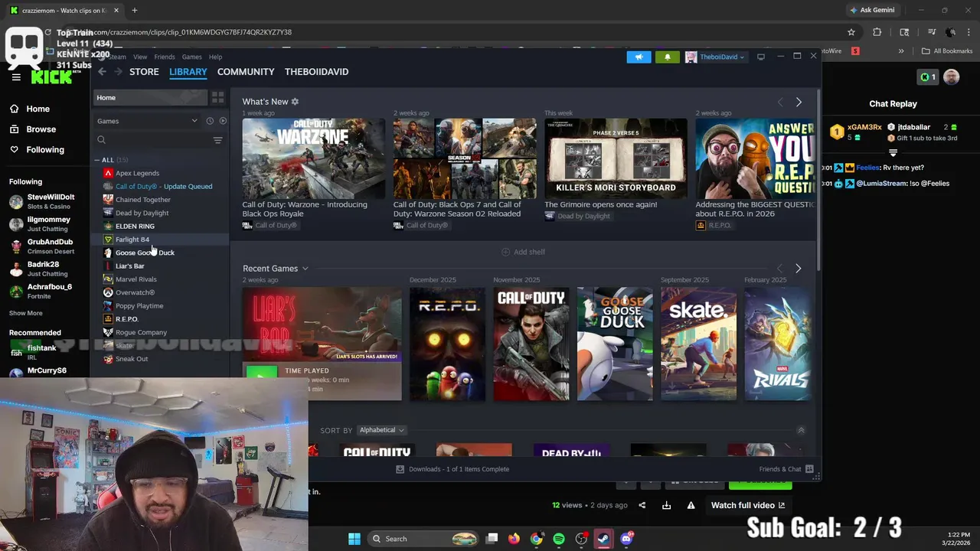This screenshot has height=551, width=980.
Task: Open the View menu in Steam
Action: 140,57
